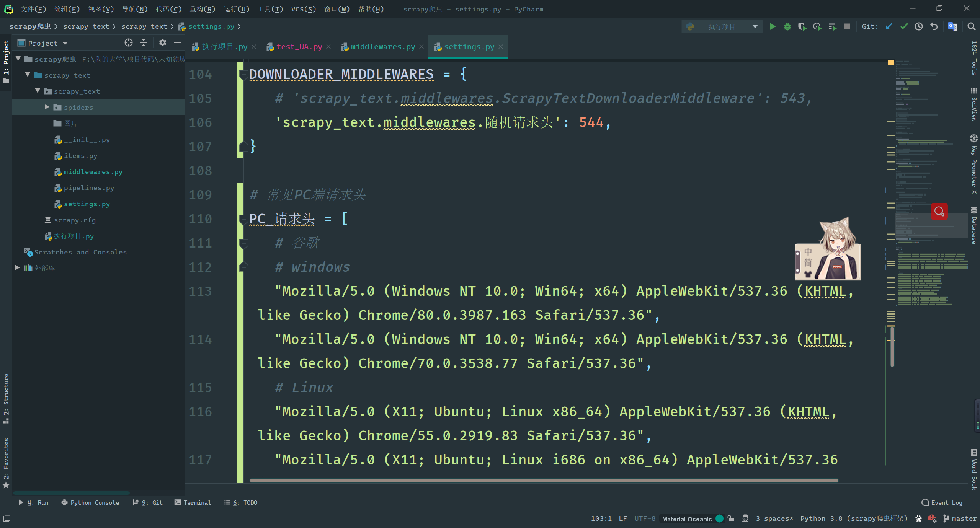This screenshot has width=980, height=528.
Task: Expand the 外部库 tree node
Action: tap(17, 268)
